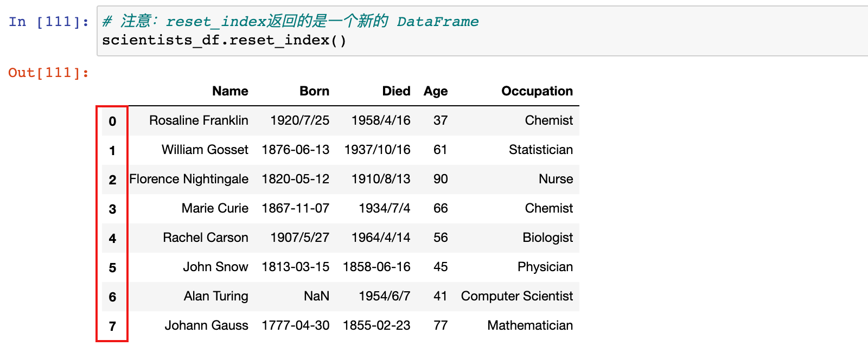The width and height of the screenshot is (868, 346).
Task: Click the Out[111] output prompt
Action: pyautogui.click(x=49, y=73)
